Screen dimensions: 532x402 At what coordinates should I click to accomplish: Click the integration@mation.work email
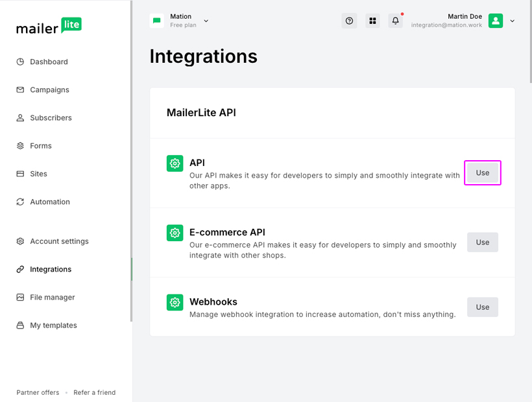tap(446, 25)
